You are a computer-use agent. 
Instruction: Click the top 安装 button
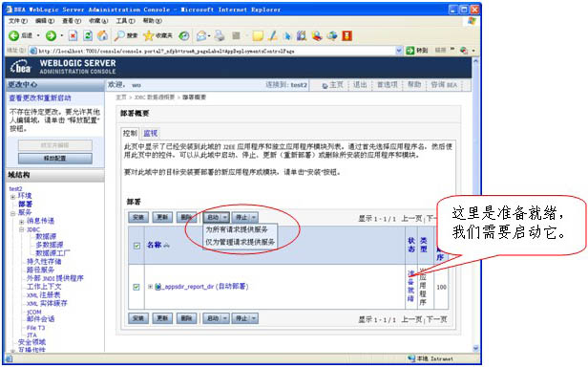click(x=138, y=217)
